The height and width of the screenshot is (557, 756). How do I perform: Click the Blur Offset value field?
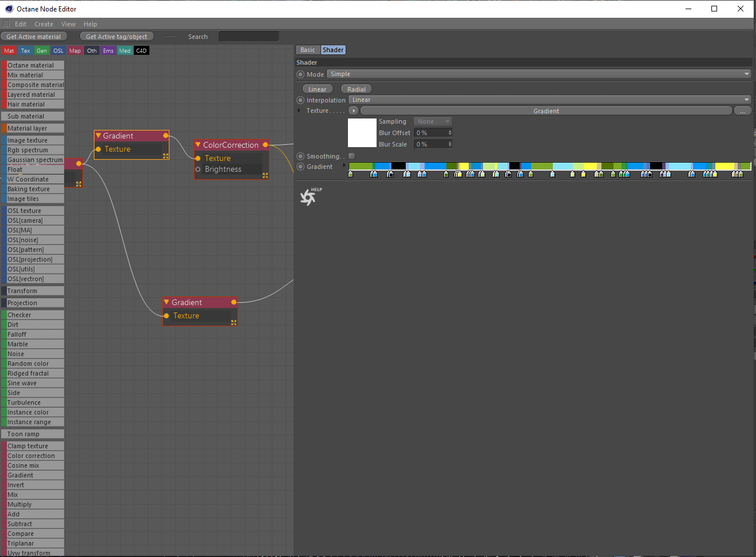coord(430,133)
